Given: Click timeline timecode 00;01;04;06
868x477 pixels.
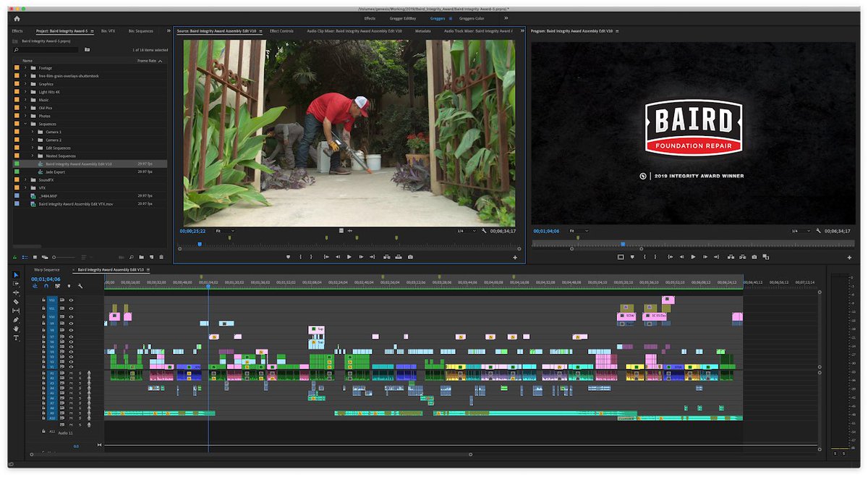Looking at the screenshot, I should pyautogui.click(x=46, y=279).
